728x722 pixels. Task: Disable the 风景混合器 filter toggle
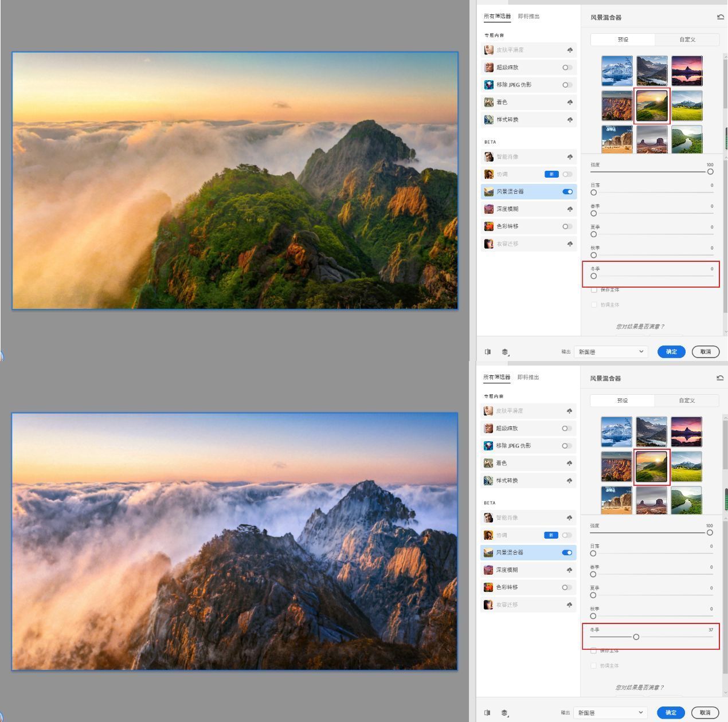(566, 191)
